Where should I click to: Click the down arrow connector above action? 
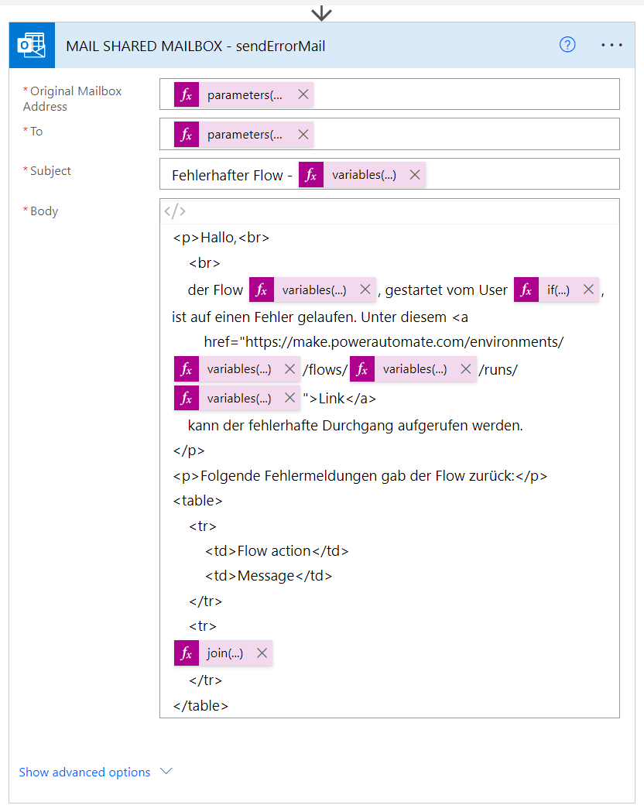click(x=321, y=13)
